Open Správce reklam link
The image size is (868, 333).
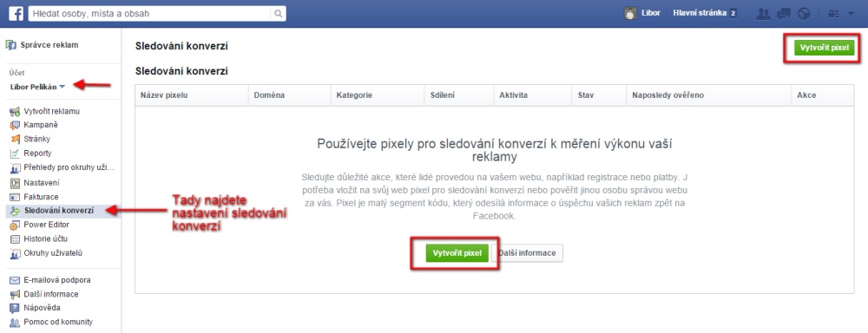click(x=49, y=45)
